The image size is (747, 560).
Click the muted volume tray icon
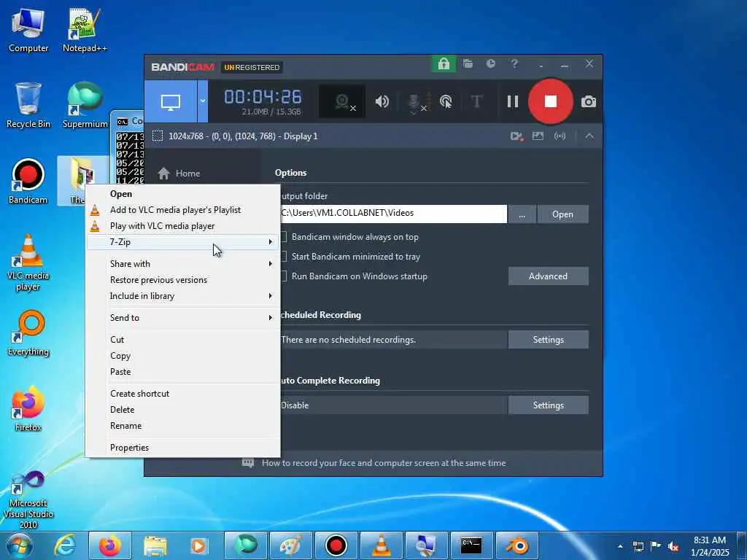[x=673, y=546]
